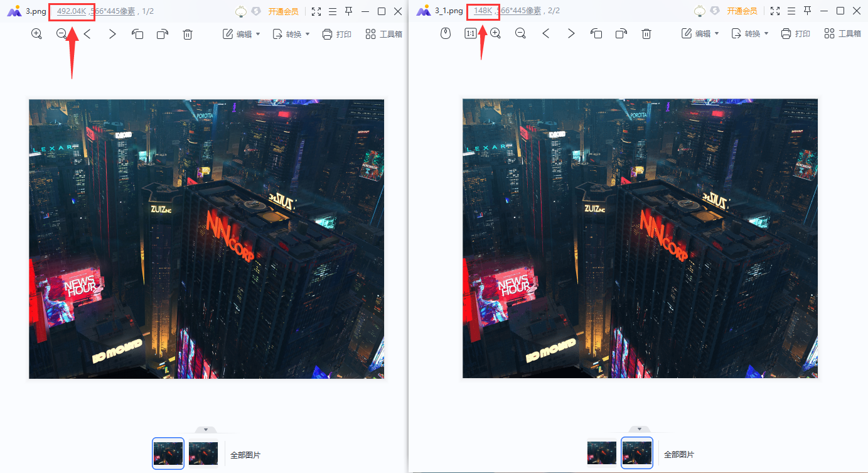This screenshot has width=868, height=473.
Task: Click 566*445像素 in 3.png window
Action: click(x=113, y=11)
